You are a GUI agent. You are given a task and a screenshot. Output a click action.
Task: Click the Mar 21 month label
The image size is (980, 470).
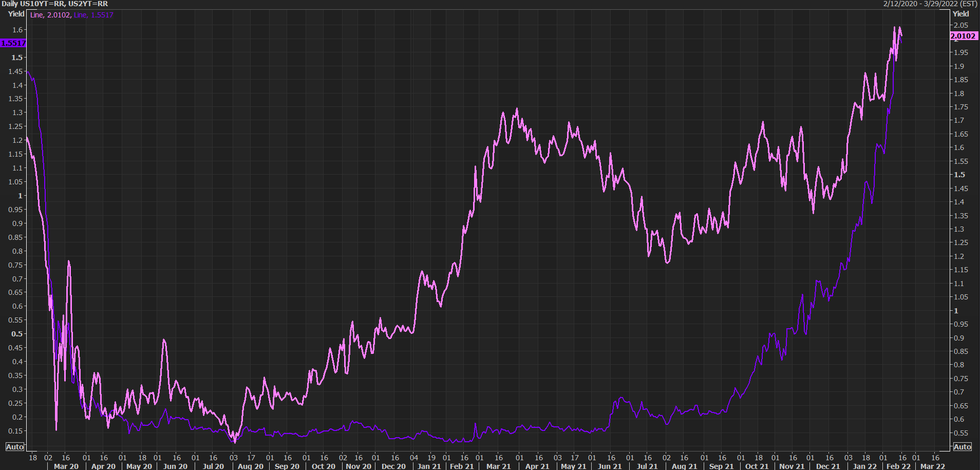tap(499, 466)
